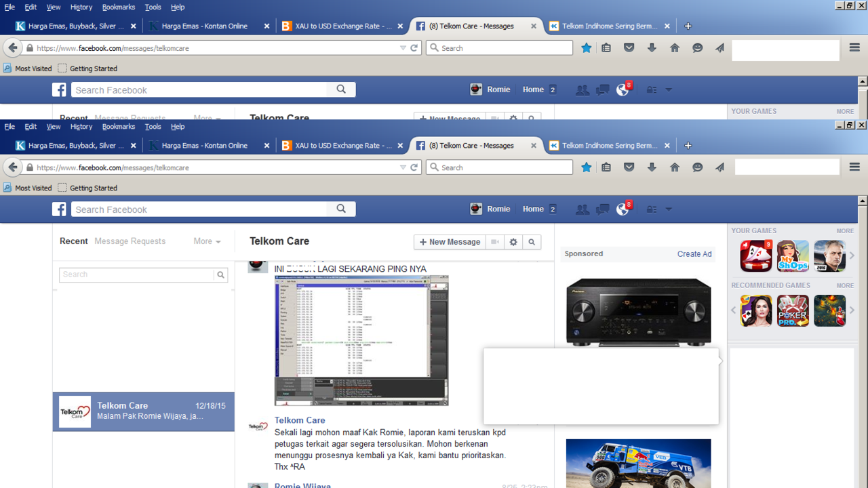Image resolution: width=868 pixels, height=488 pixels.
Task: Open Bookmarks menu in the back Firefox window
Action: point(119,7)
